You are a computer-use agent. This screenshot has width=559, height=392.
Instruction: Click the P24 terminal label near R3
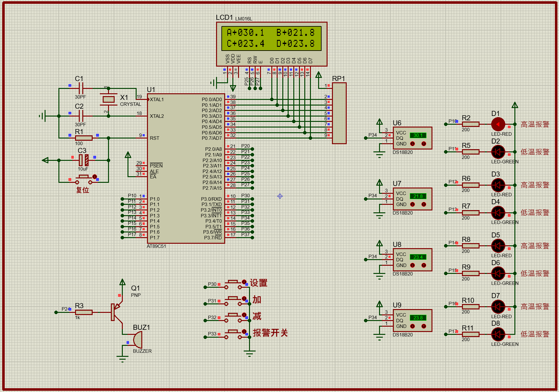coord(66,309)
